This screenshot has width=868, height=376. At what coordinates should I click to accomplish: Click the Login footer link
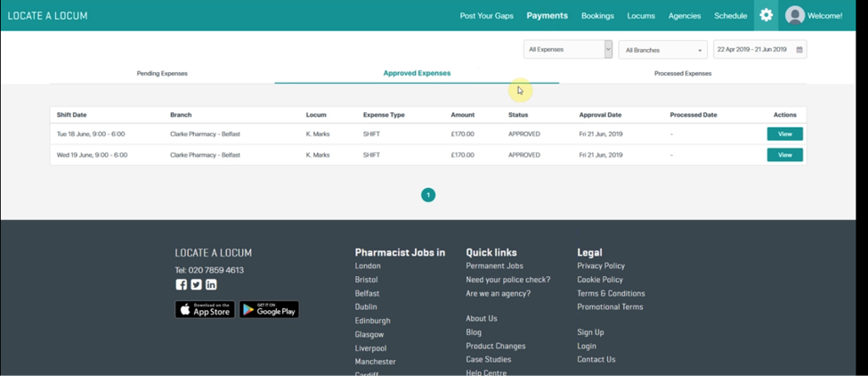click(x=587, y=346)
